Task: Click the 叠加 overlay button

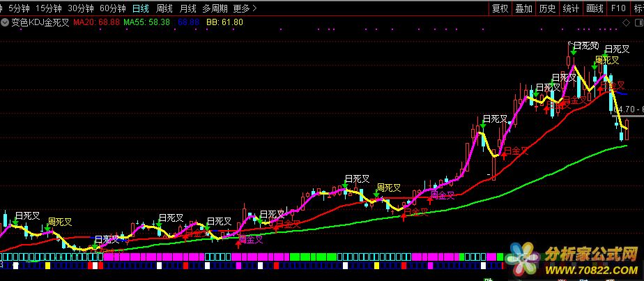Action: [523, 8]
